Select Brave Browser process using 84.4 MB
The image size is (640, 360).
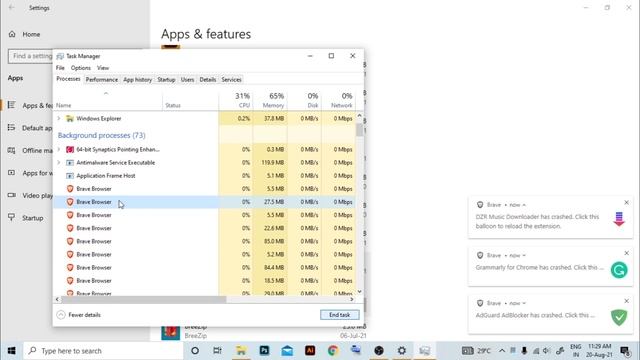point(204,267)
